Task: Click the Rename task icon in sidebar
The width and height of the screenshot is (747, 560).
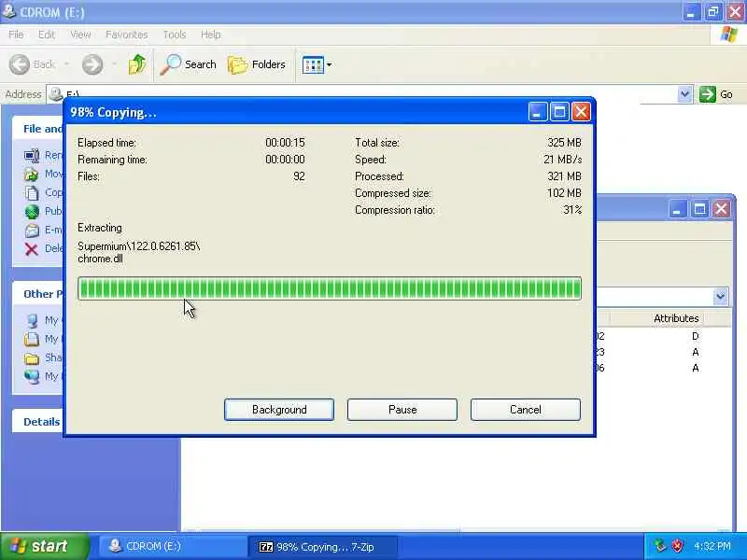Action: coord(32,155)
